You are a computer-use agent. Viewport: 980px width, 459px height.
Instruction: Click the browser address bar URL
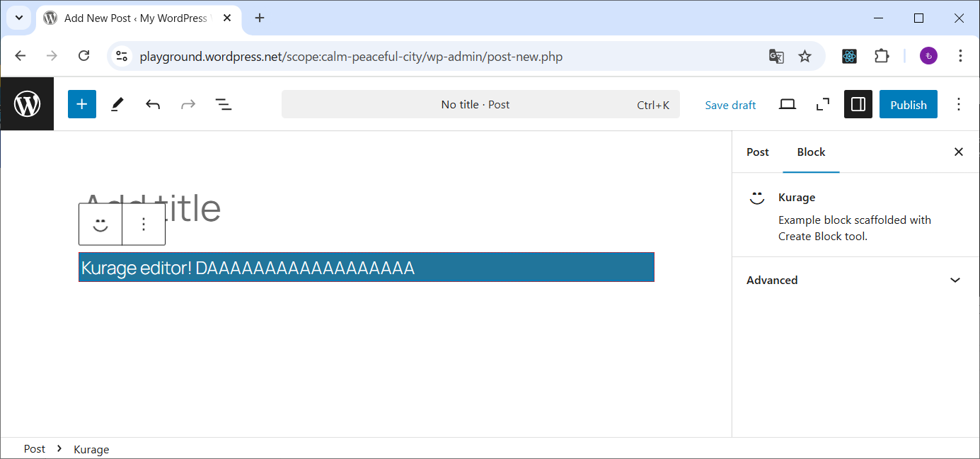click(351, 56)
